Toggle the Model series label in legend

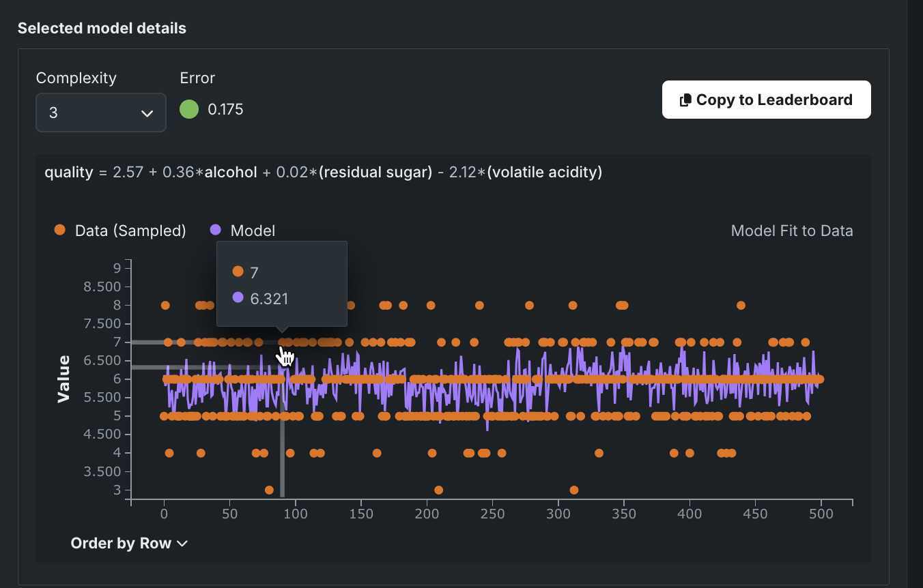pyautogui.click(x=253, y=231)
